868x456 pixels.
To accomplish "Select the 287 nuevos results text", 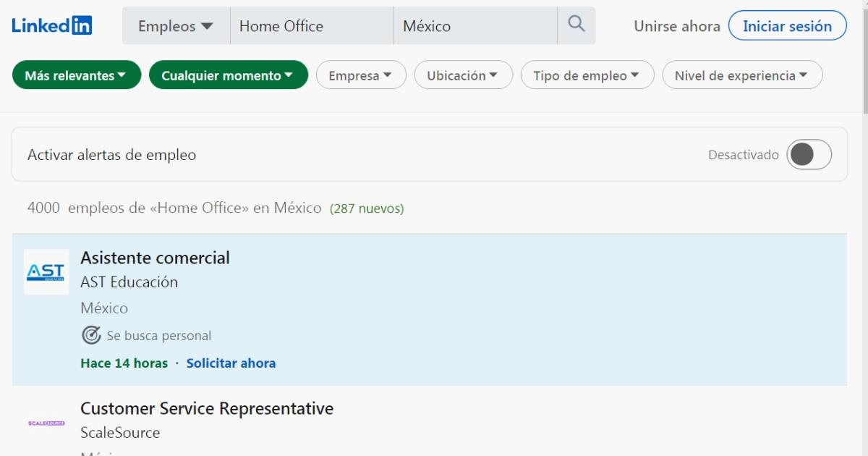I will pos(367,208).
